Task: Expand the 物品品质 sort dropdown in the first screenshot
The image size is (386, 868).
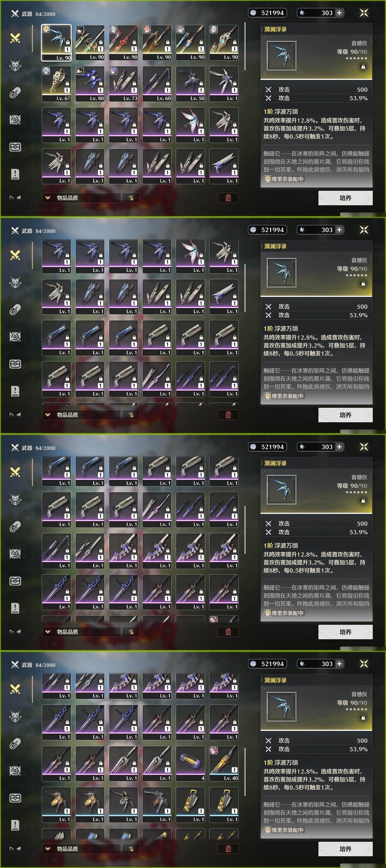Action: click(x=81, y=198)
